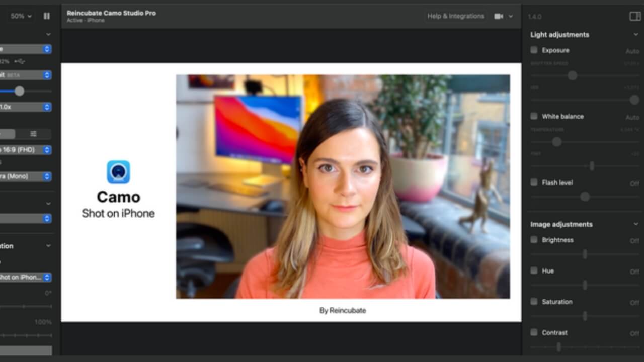Screen dimensions: 644x362
Task: Open the (Mono) microphone dropdown
Action: coord(25,176)
